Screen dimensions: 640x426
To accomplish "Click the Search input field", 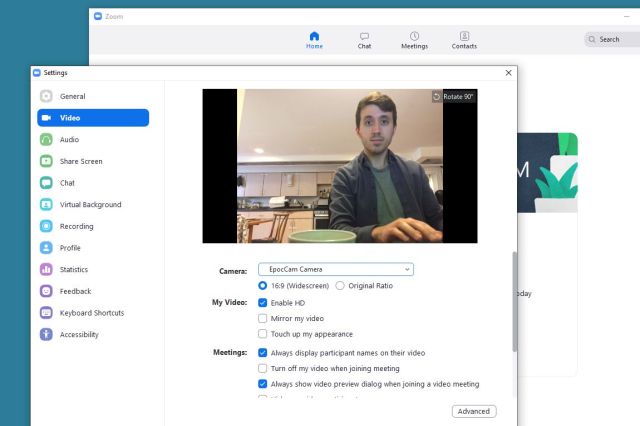I will [x=612, y=40].
